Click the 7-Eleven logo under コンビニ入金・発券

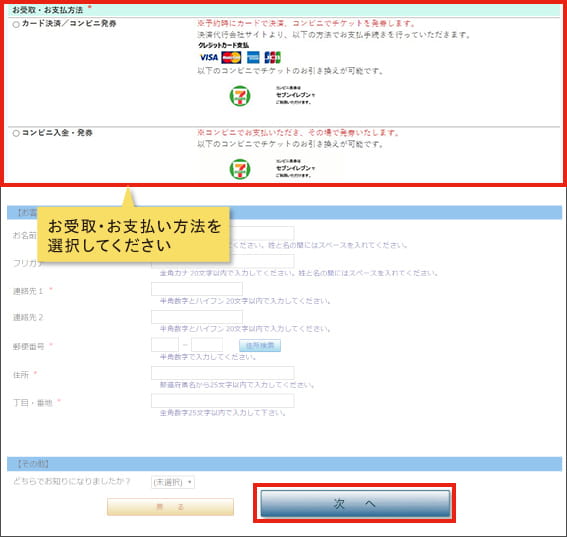tap(240, 169)
